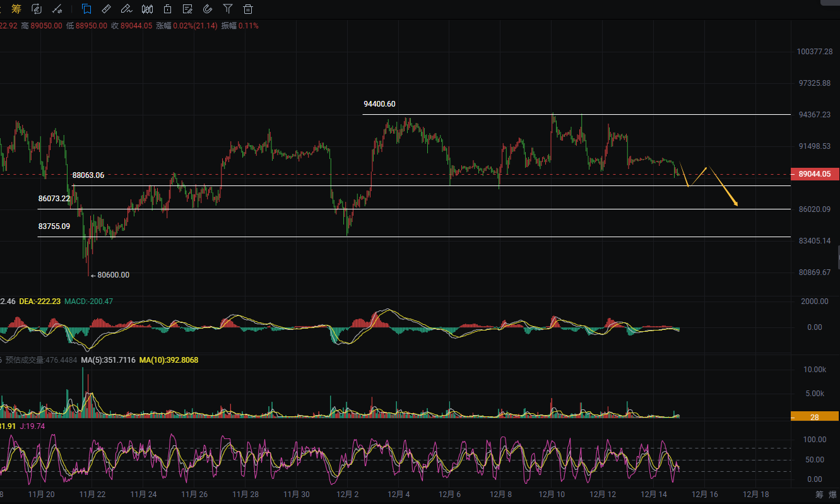The image size is (840, 504).
Task: Click the lock drawings icon
Action: click(167, 9)
